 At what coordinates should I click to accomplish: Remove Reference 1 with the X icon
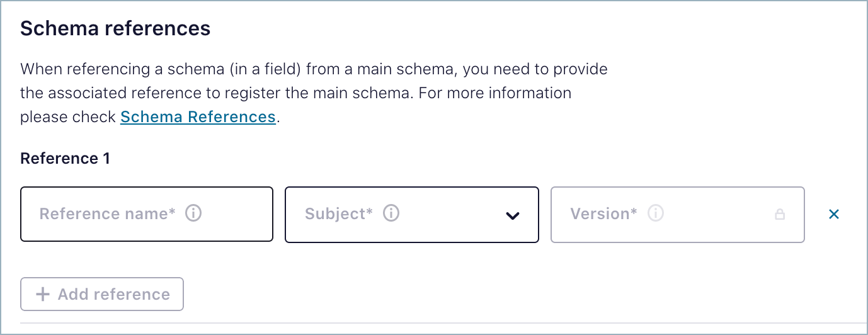[x=834, y=215]
